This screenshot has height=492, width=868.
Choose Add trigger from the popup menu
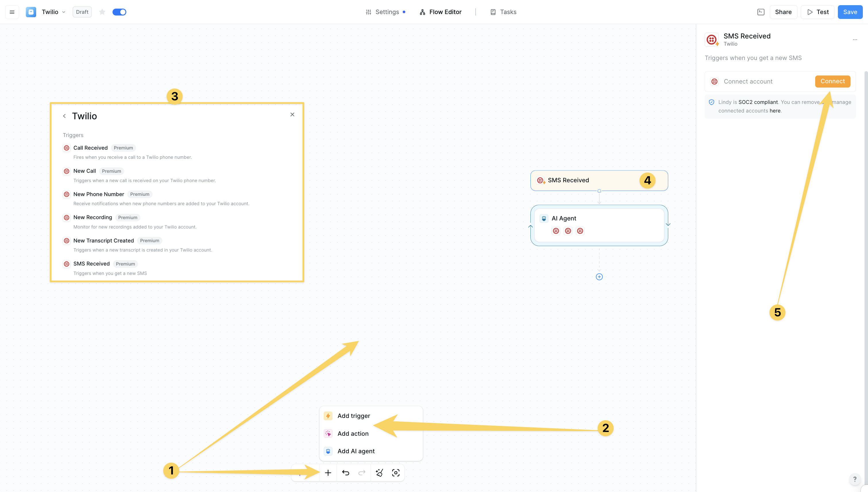(x=353, y=416)
